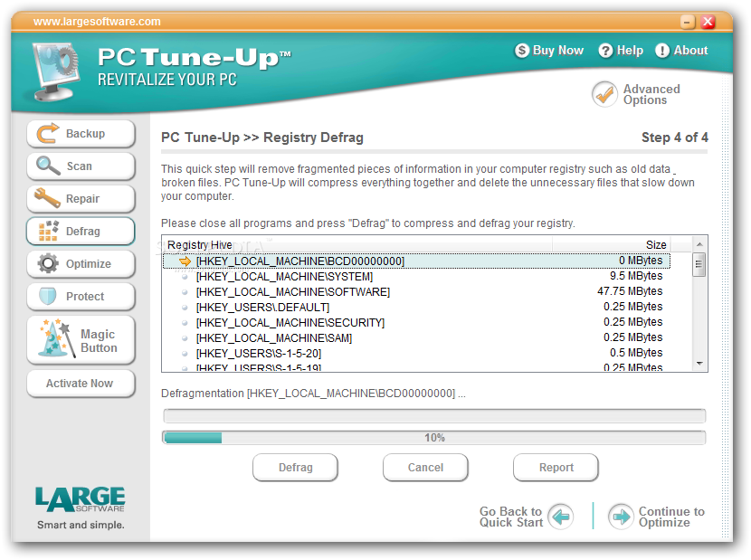The image size is (751, 560).
Task: Click the Help question mark icon
Action: click(x=605, y=51)
